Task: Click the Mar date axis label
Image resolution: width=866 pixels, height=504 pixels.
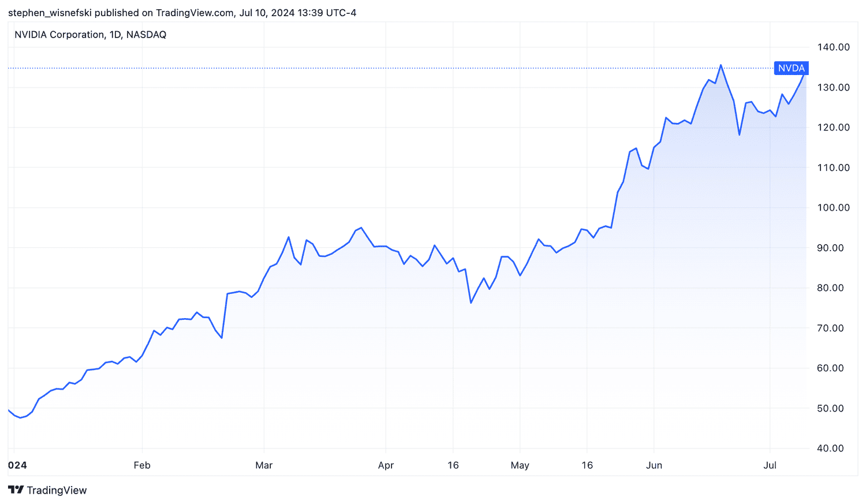Action: pyautogui.click(x=264, y=465)
